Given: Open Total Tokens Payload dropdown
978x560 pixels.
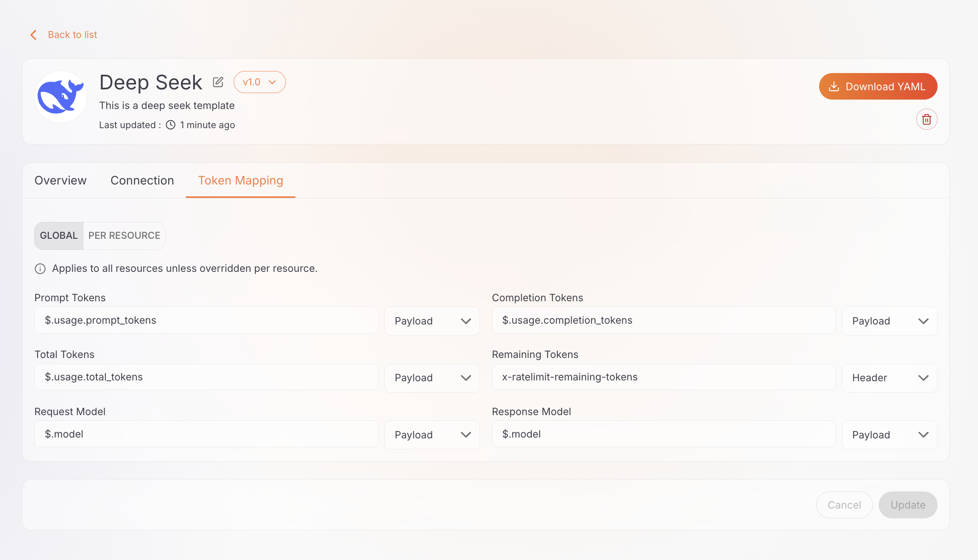Looking at the screenshot, I should pos(432,378).
